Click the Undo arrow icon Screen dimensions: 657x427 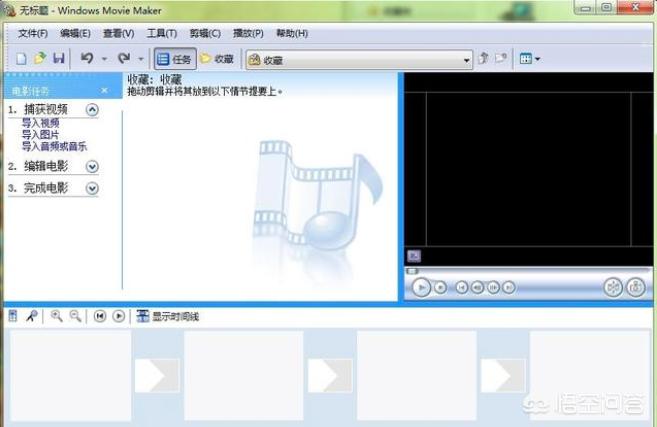(87, 58)
